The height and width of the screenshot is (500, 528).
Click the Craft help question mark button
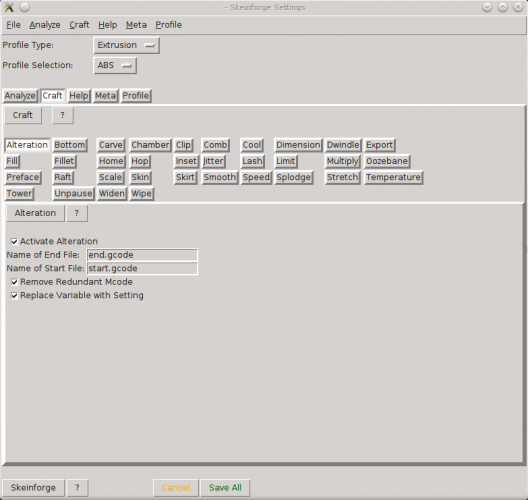(x=63, y=115)
